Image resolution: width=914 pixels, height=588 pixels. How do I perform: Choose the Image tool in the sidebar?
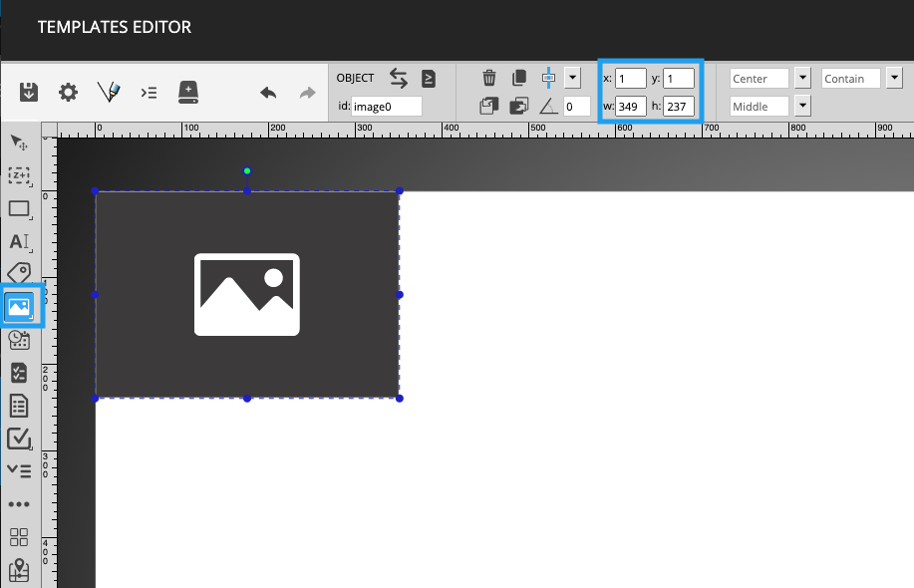click(x=19, y=306)
